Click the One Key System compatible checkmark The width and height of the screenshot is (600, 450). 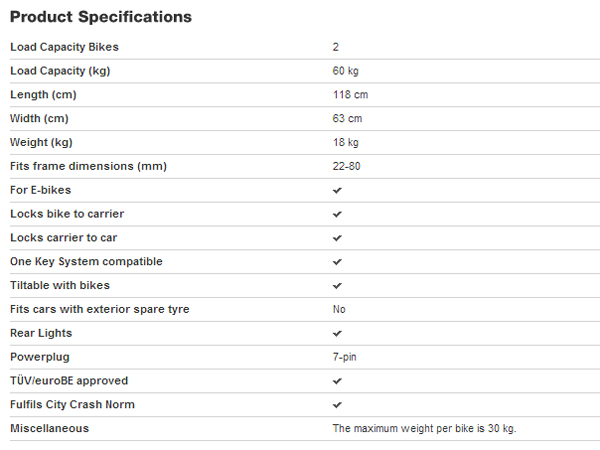337,262
